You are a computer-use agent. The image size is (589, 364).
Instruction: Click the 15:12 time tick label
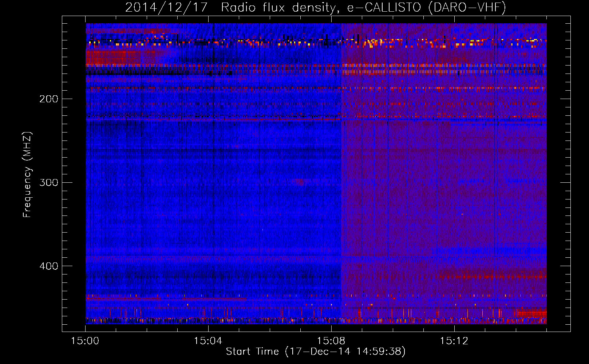click(x=454, y=341)
